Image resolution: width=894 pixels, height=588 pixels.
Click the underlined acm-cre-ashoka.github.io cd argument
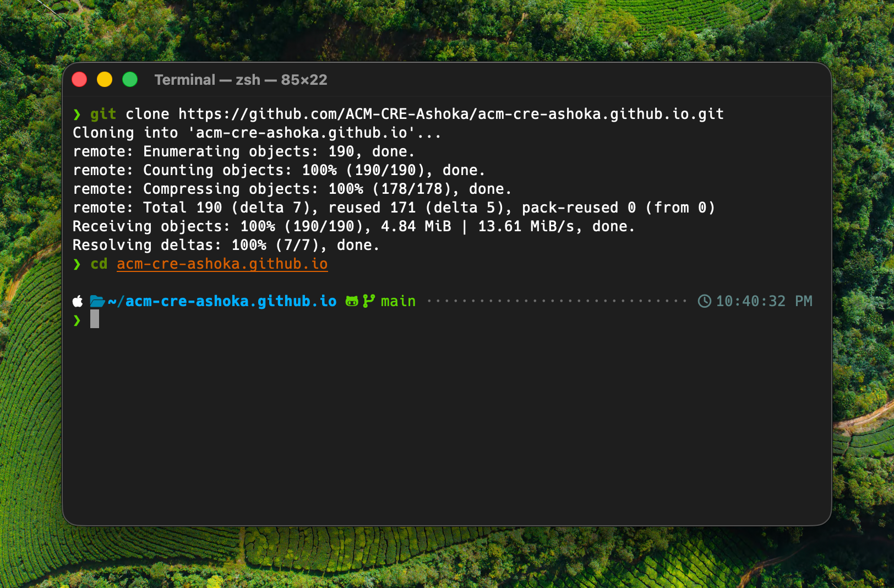[222, 264]
